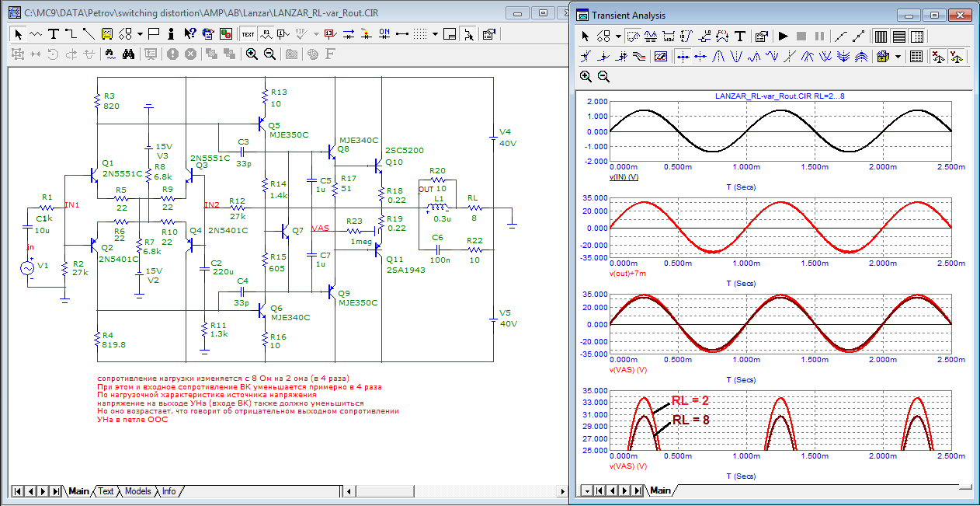Toggle horizontal grid lines on plot
This screenshot has width=980, height=506.
(x=898, y=37)
